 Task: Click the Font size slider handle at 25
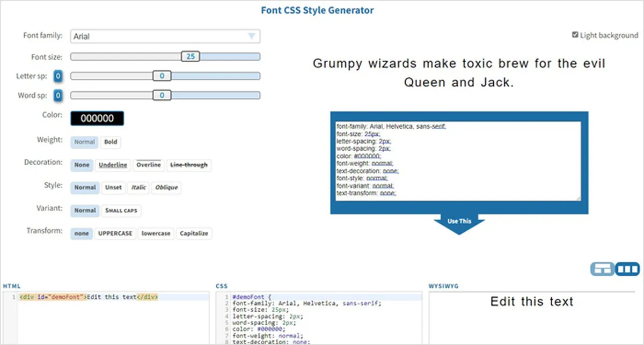coord(190,56)
